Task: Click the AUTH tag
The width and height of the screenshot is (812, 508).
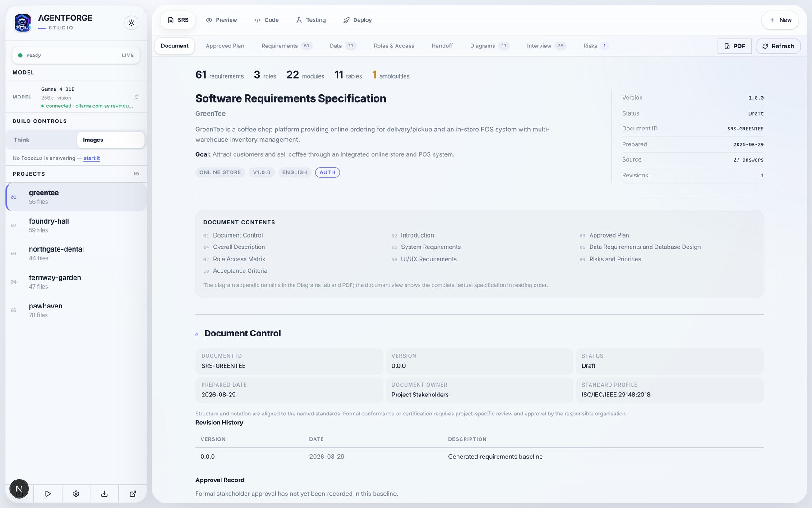Action: click(328, 172)
